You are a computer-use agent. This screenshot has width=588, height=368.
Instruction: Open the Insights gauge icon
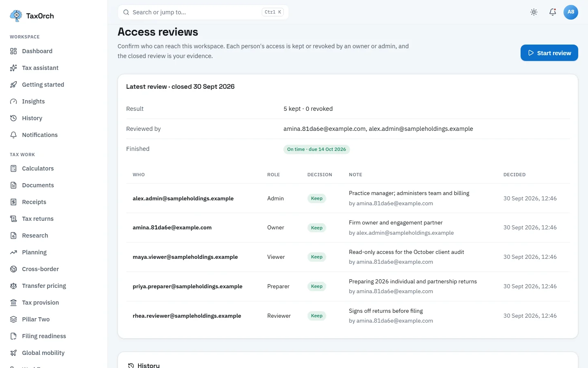(13, 101)
